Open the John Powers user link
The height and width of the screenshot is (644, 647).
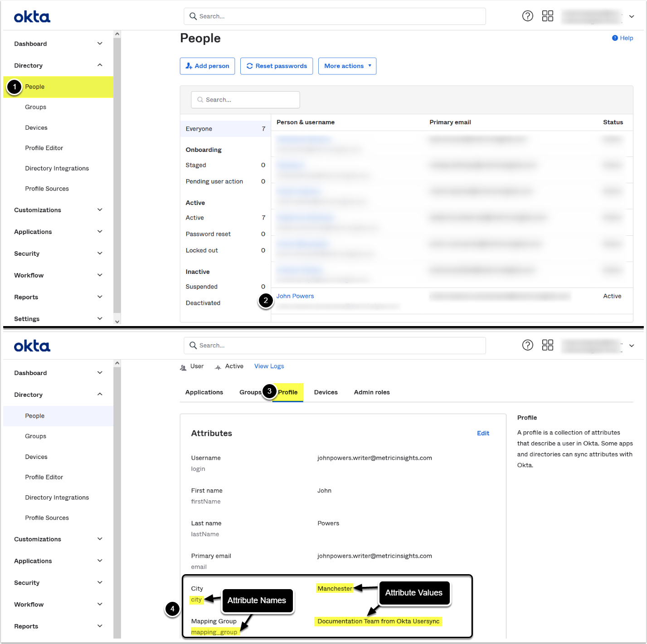pos(295,296)
